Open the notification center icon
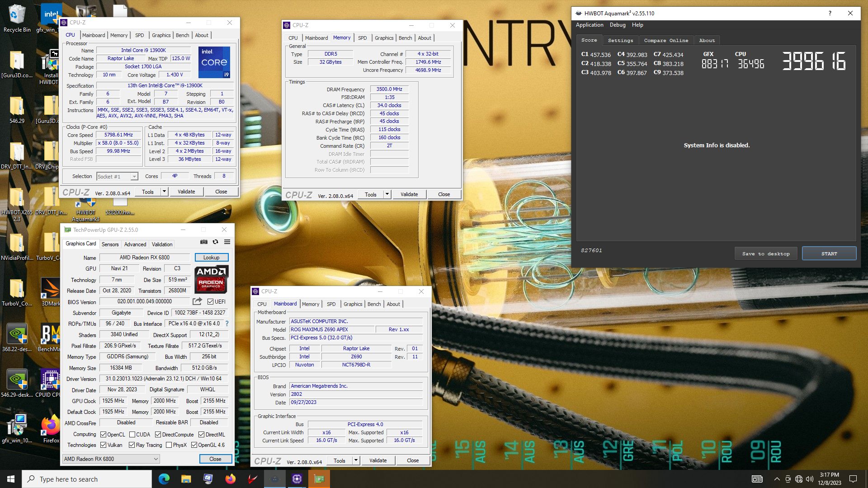This screenshot has height=488, width=868. (853, 479)
